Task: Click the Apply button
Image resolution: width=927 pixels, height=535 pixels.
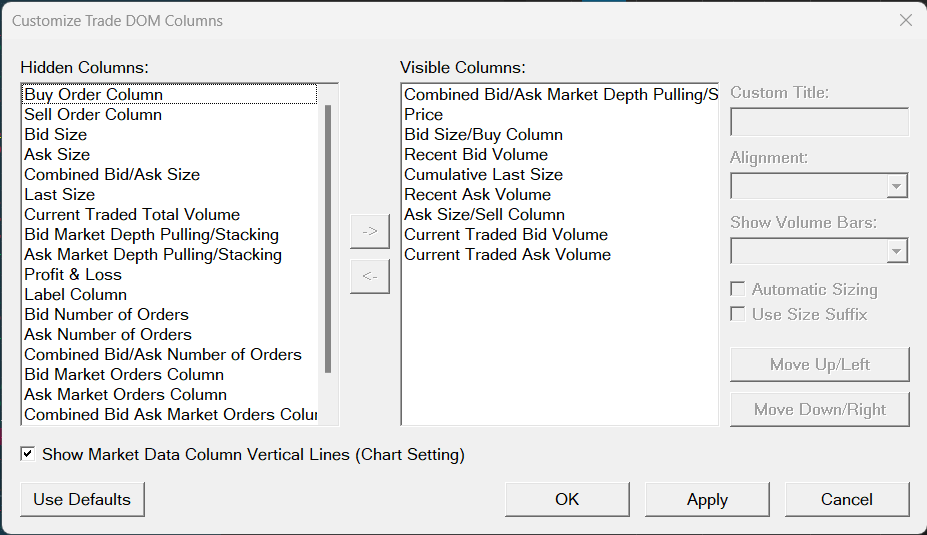Action: (x=707, y=499)
